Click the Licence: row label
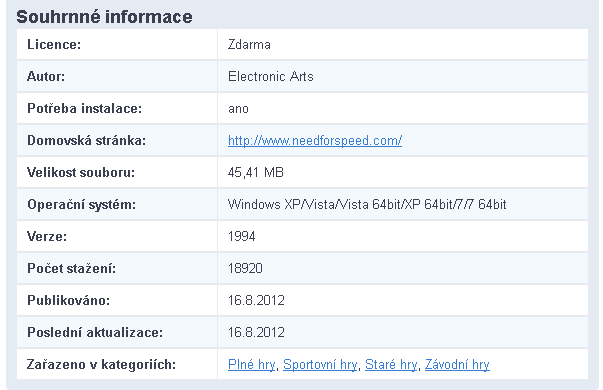 (x=54, y=45)
